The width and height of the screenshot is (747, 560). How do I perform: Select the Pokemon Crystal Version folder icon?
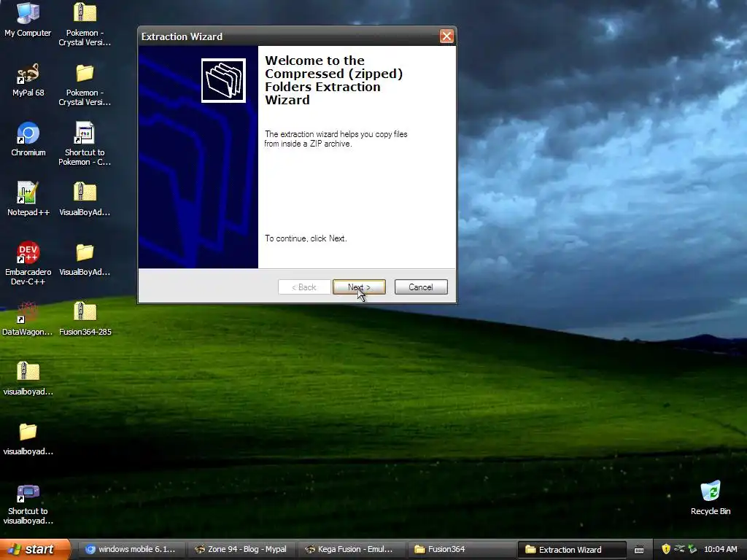85,85
